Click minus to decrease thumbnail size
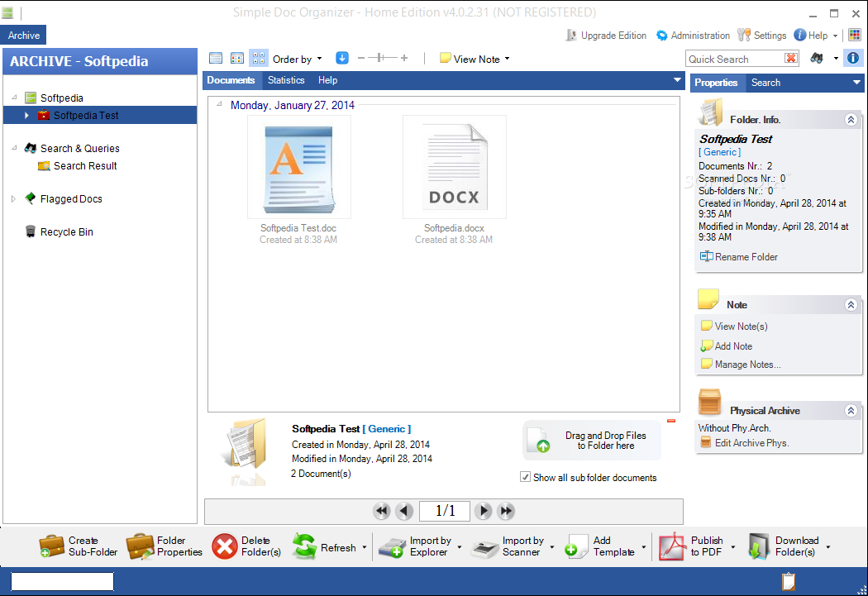The image size is (868, 596). [361, 58]
